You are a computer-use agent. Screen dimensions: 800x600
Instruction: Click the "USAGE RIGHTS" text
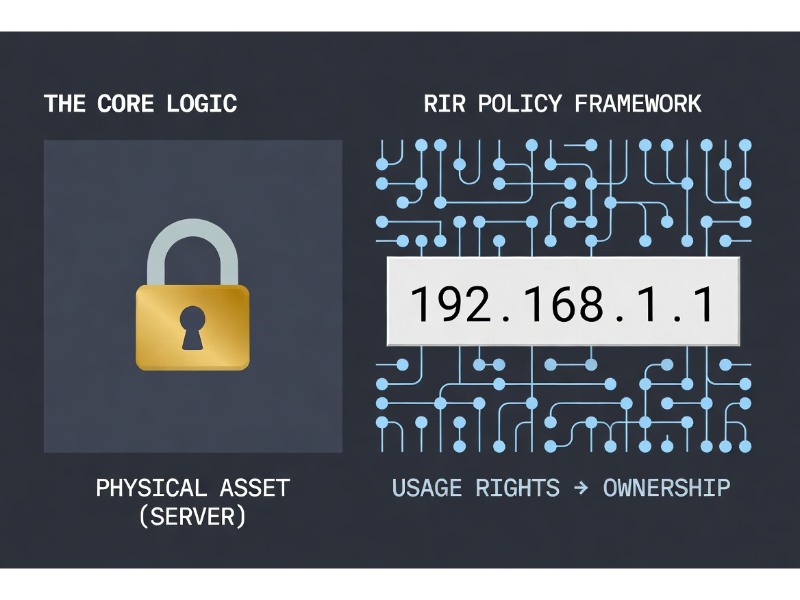coord(475,488)
